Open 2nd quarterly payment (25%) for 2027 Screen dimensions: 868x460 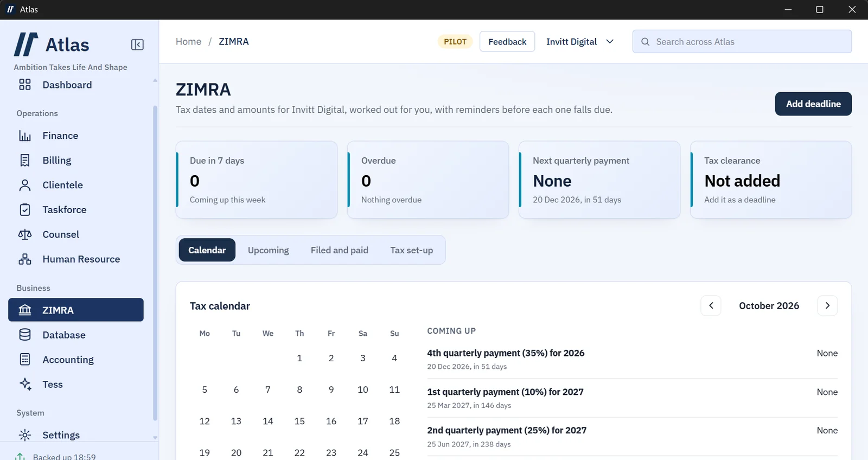[632, 437]
